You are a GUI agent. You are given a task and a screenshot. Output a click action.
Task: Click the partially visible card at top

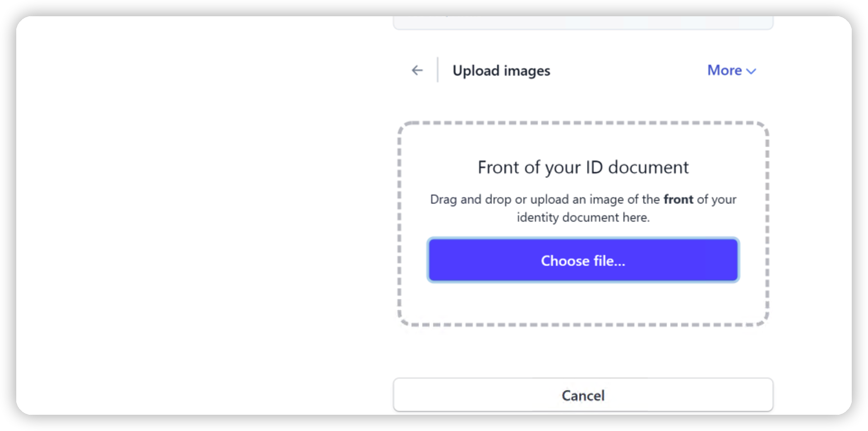click(583, 23)
